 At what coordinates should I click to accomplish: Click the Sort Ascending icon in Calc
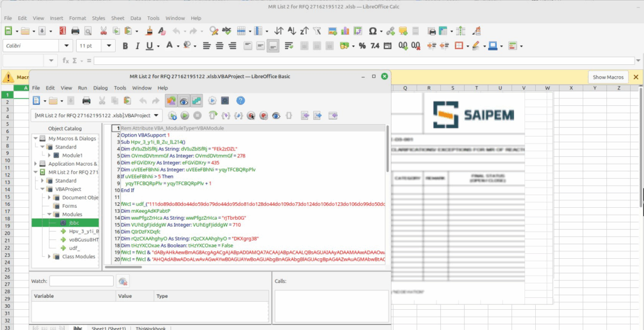click(292, 31)
